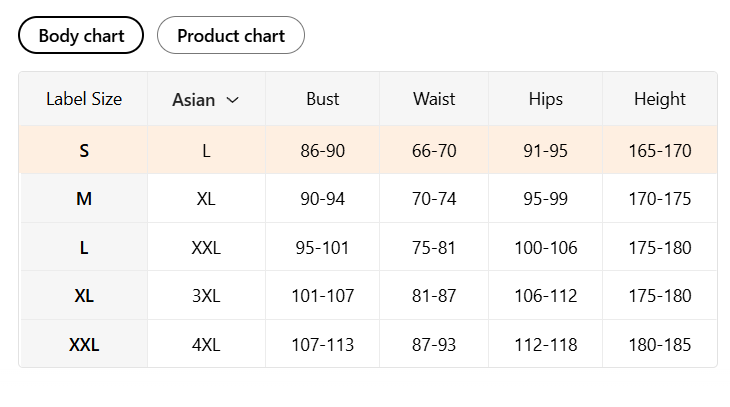Open the Asian size region dropdown
This screenshot has height=407, width=730.
pos(206,100)
